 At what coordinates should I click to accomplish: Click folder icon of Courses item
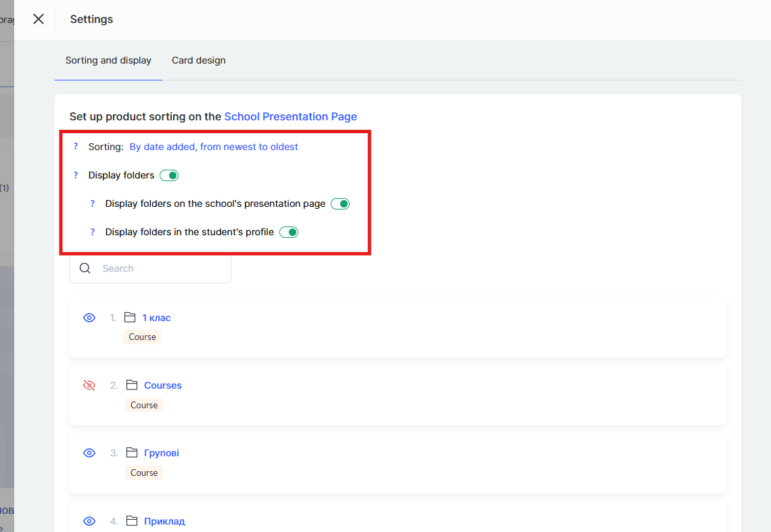[131, 385]
